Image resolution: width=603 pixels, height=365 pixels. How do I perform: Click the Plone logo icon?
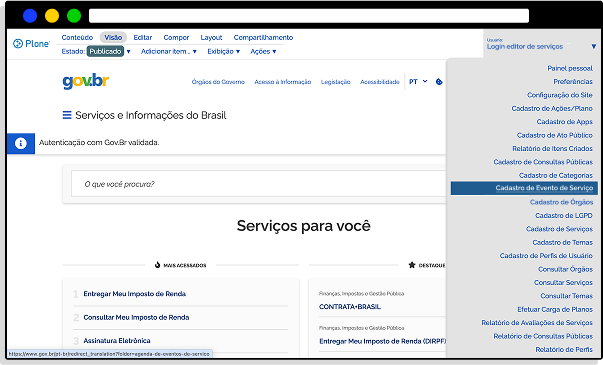point(18,44)
